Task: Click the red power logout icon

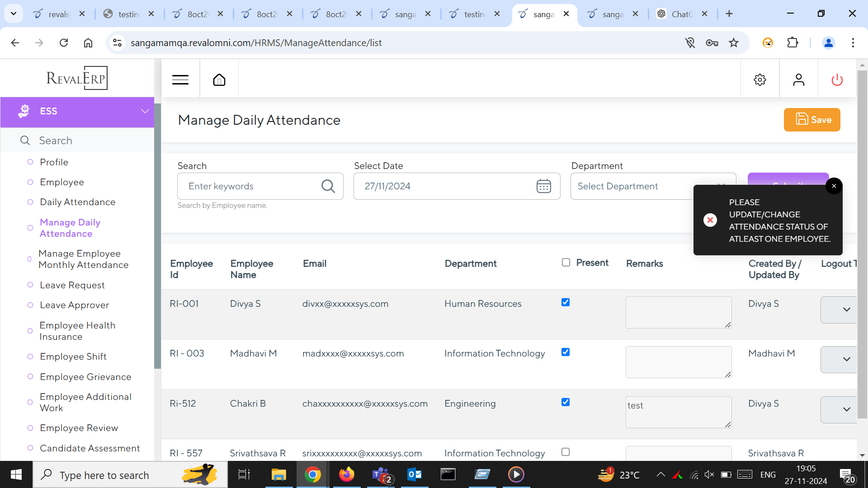Action: pyautogui.click(x=837, y=80)
